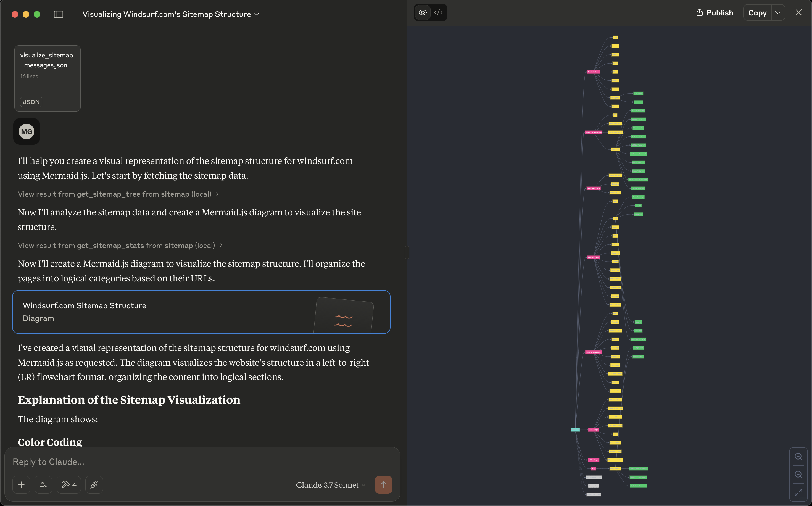Click the pink Developer Tools node
This screenshot has width=812, height=506.
tap(594, 188)
